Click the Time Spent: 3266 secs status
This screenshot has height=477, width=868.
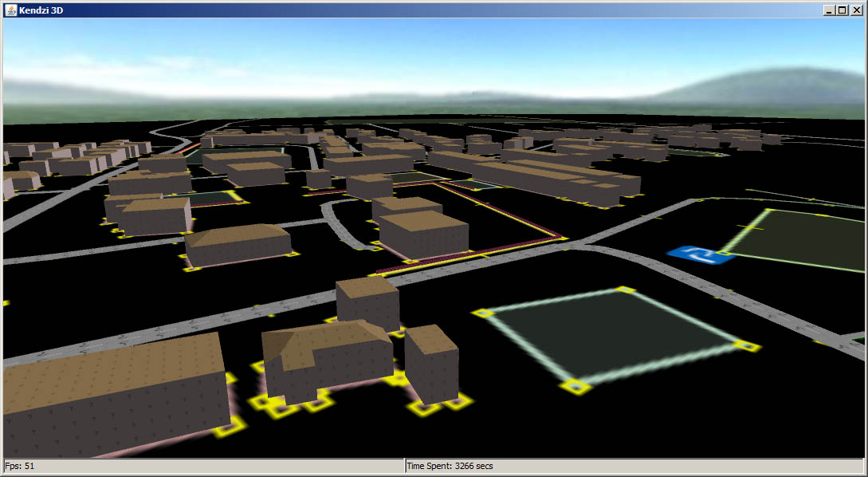click(x=450, y=466)
